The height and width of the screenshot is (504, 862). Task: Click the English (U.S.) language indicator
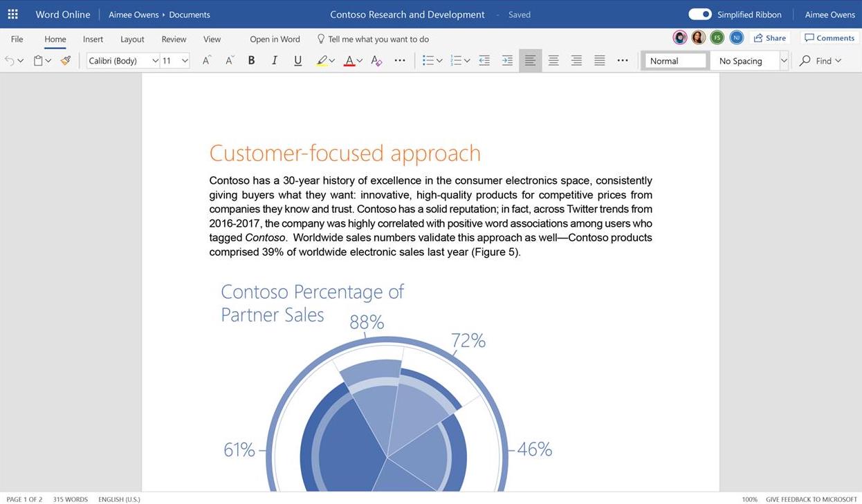pyautogui.click(x=119, y=499)
